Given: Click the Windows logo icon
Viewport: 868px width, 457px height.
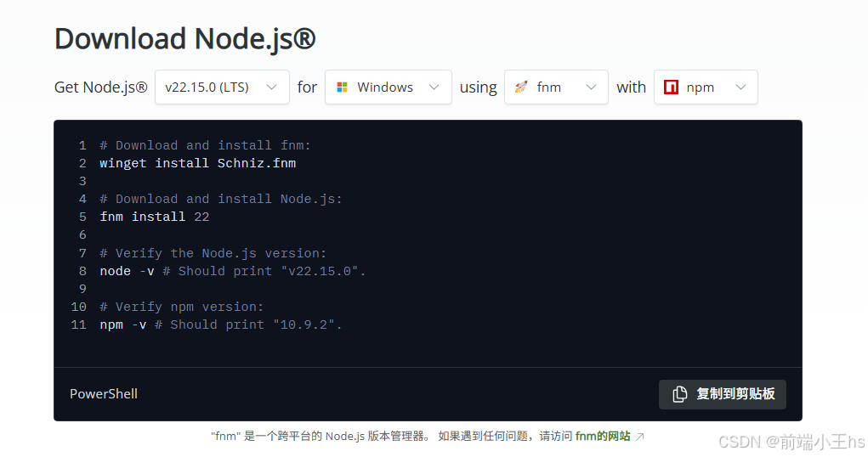Looking at the screenshot, I should [342, 87].
